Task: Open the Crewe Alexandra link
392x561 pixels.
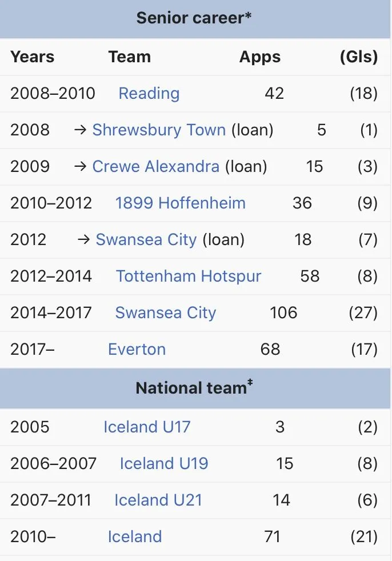Action: [155, 167]
